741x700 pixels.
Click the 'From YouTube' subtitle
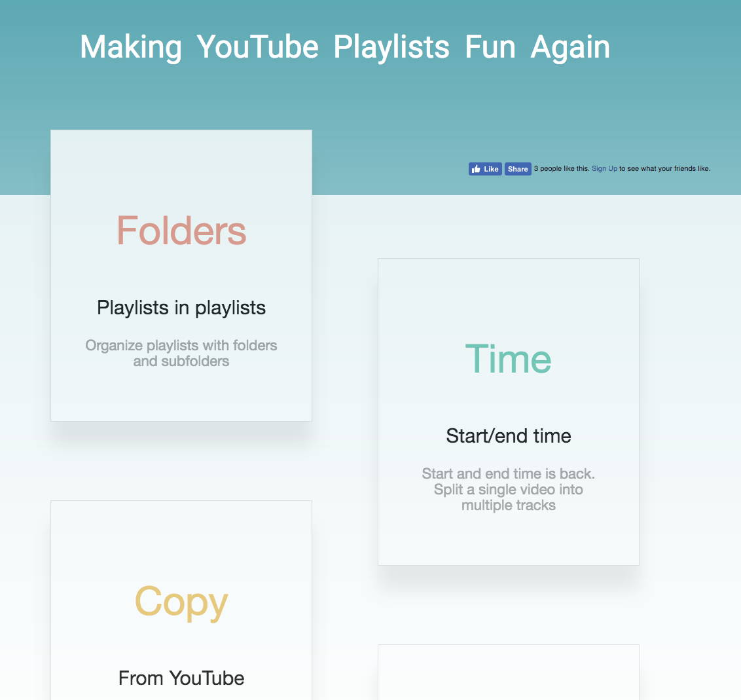point(181,678)
